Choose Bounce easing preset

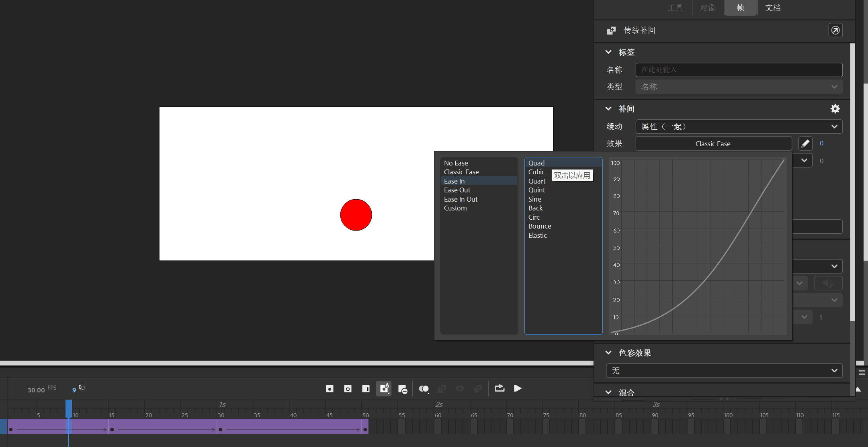(540, 226)
